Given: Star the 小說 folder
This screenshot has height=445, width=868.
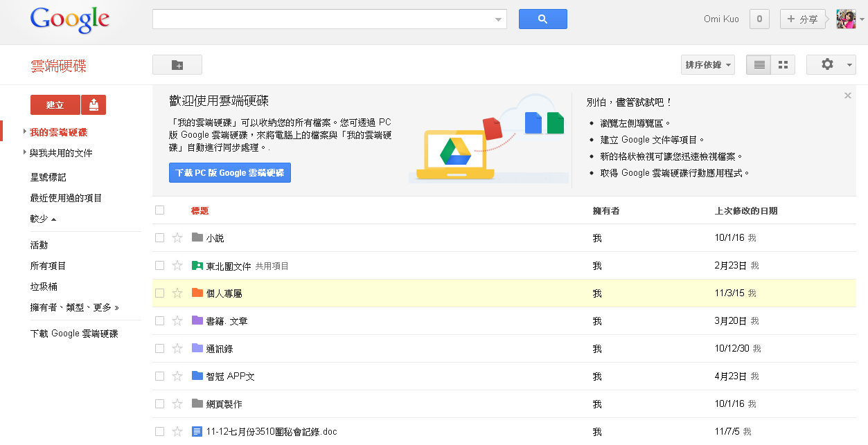Looking at the screenshot, I should (177, 238).
